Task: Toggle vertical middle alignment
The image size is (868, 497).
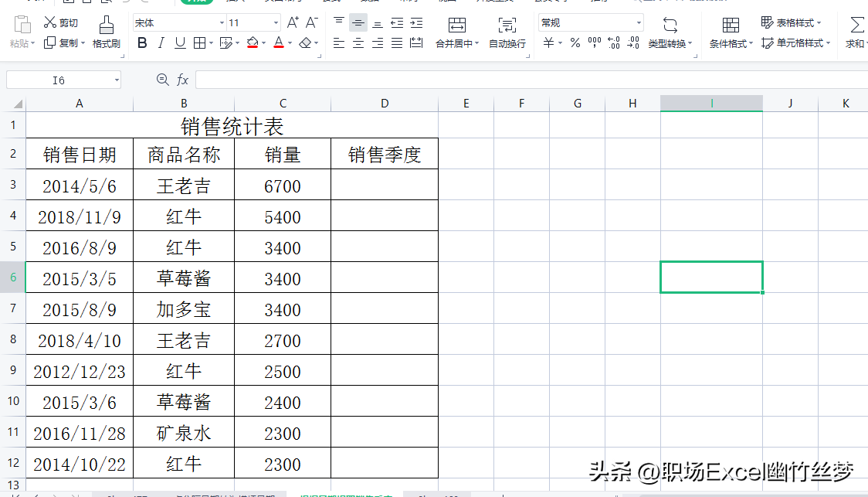Action: [358, 22]
